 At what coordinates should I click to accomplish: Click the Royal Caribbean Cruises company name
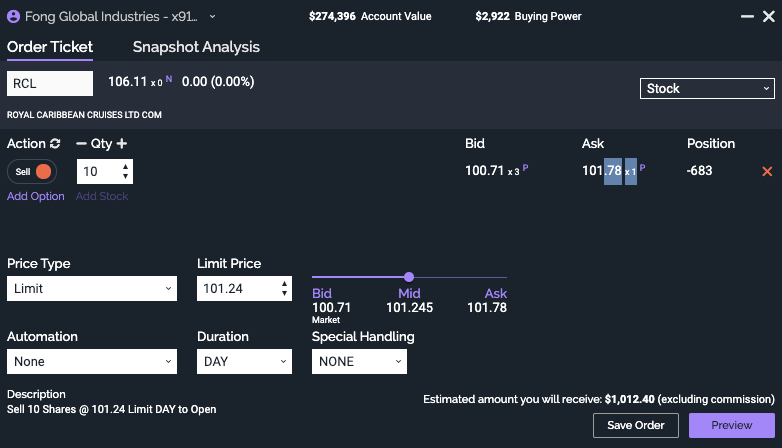[84, 115]
